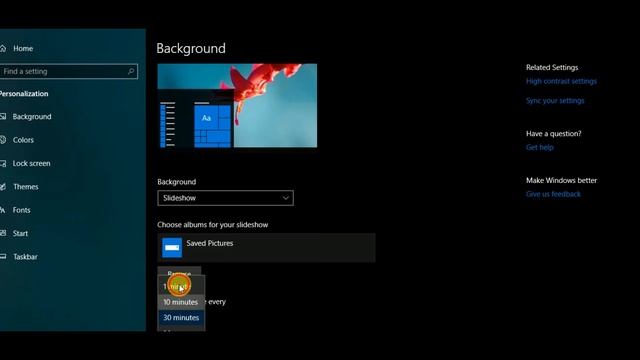Click the Background page title
The height and width of the screenshot is (360, 640).
191,49
